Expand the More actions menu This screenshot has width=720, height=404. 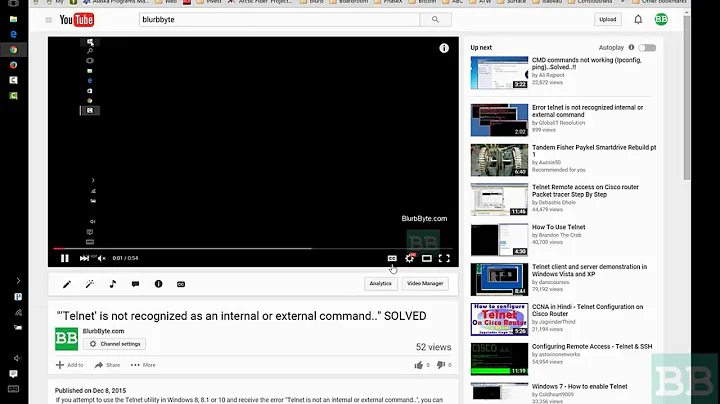click(143, 365)
